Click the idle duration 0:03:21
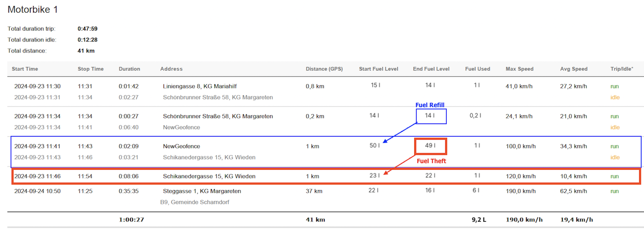The image size is (644, 229). tap(128, 157)
